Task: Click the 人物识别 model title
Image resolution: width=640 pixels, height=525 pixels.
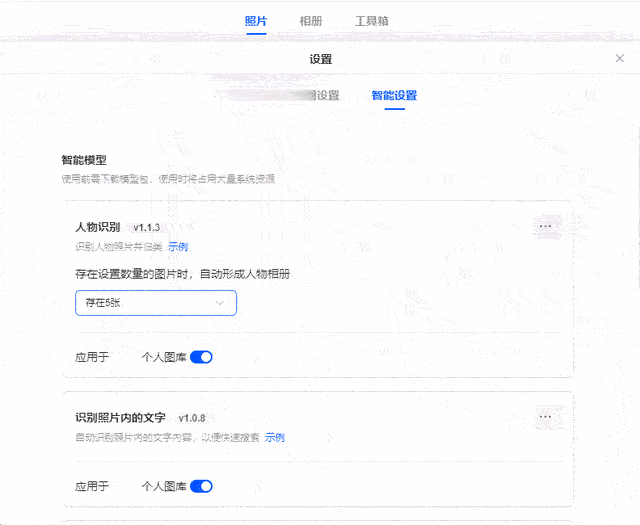Action: pyautogui.click(x=98, y=227)
